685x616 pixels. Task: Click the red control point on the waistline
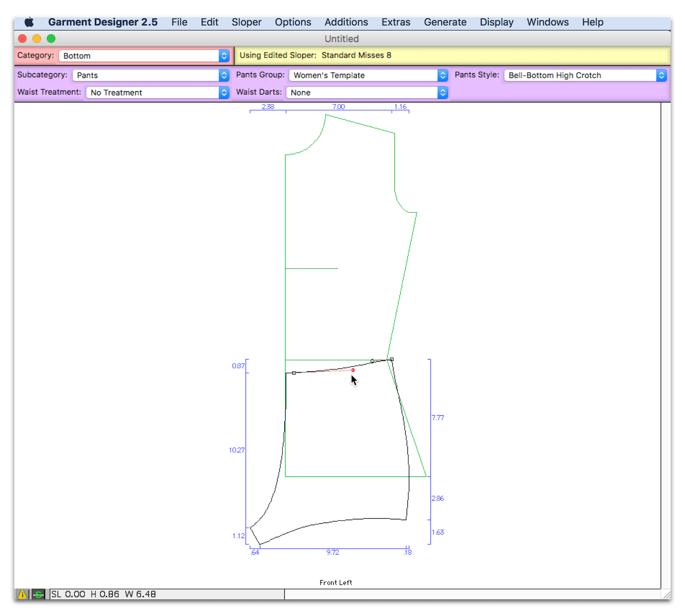[x=353, y=370]
